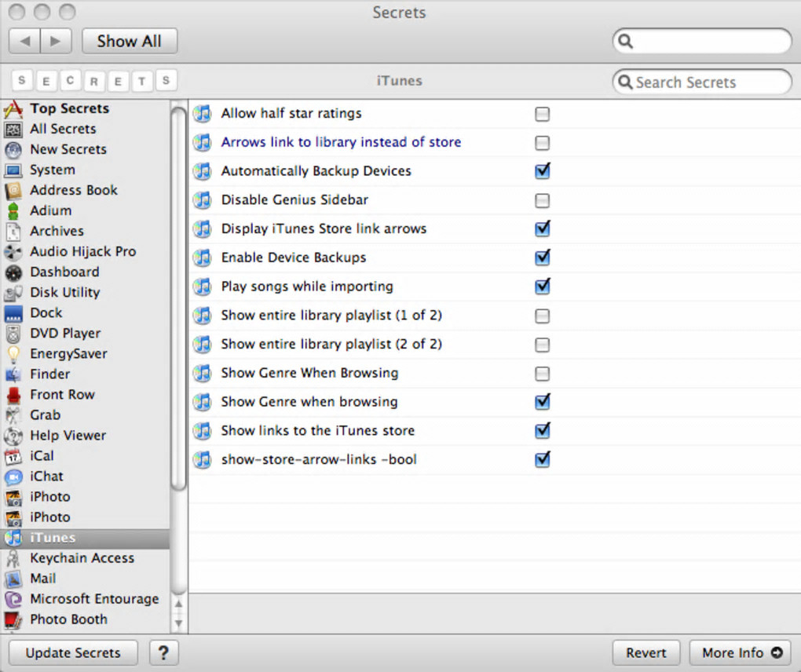Click the Disk Utility icon
The image size is (801, 672).
[13, 293]
